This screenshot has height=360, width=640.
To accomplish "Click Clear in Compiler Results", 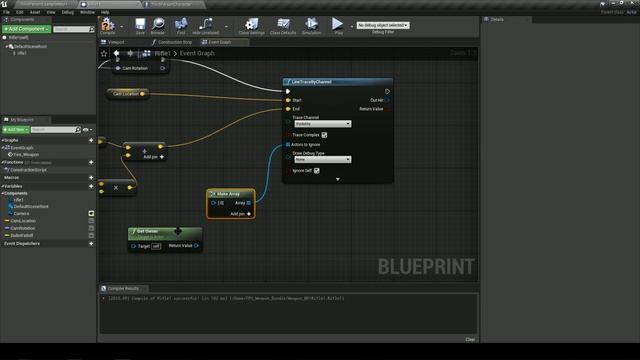I will [470, 340].
